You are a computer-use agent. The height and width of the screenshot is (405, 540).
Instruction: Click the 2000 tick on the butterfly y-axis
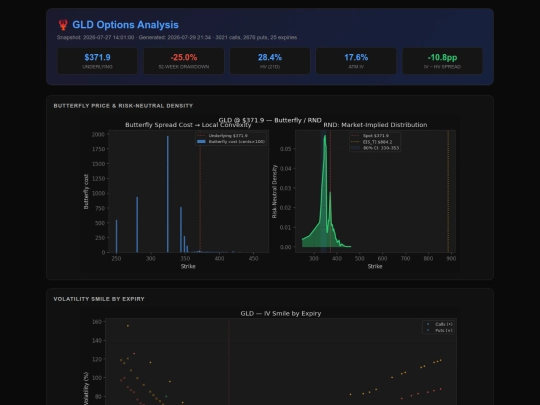[x=98, y=134]
